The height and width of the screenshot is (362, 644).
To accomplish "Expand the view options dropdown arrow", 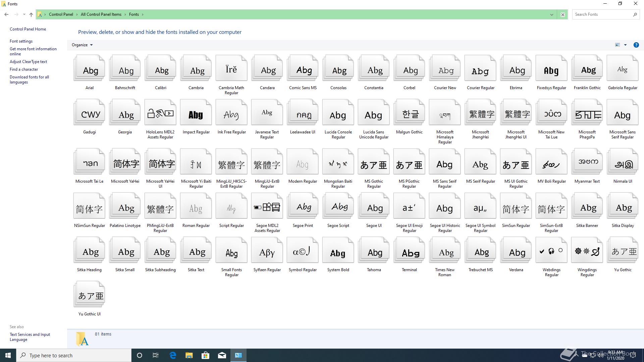I will [x=625, y=45].
